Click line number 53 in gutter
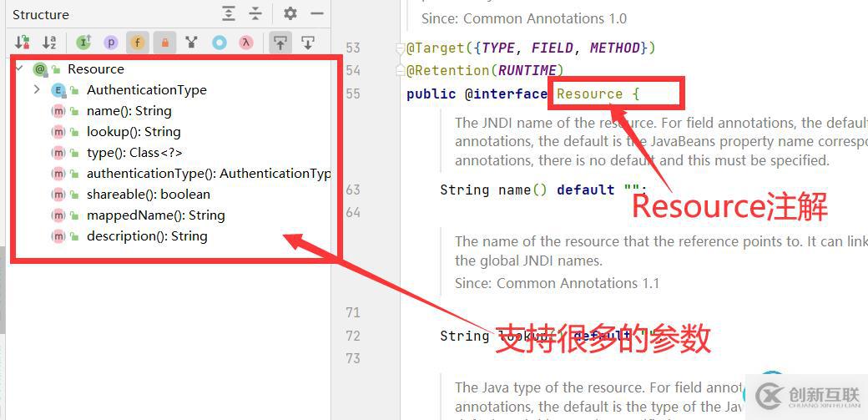 (x=352, y=48)
